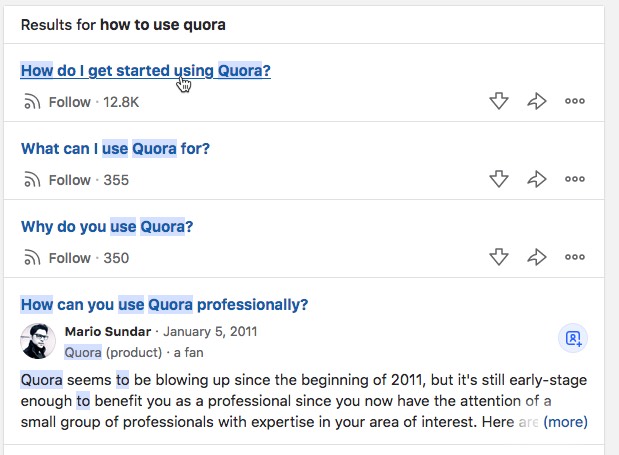Open 'How can you use Quora professionally?' link
Viewport: 619px width, 455px height.
[x=164, y=305]
